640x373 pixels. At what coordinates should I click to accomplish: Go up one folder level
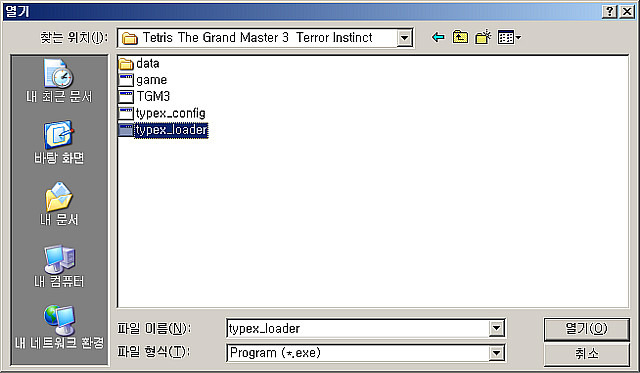(x=460, y=38)
